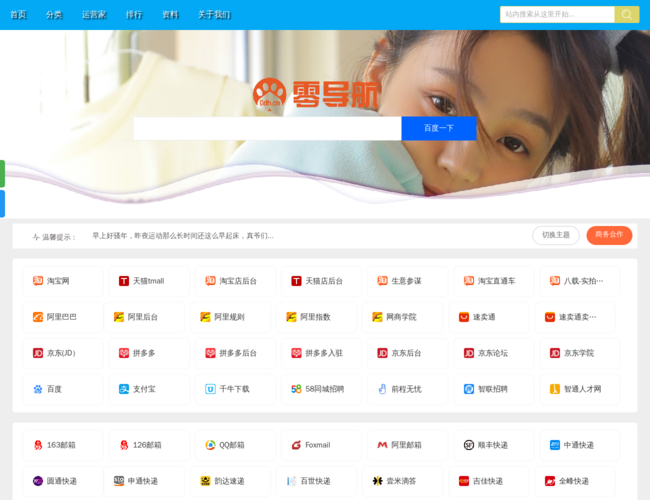
Task: Open the 阿里后台 icon
Action: point(119,317)
